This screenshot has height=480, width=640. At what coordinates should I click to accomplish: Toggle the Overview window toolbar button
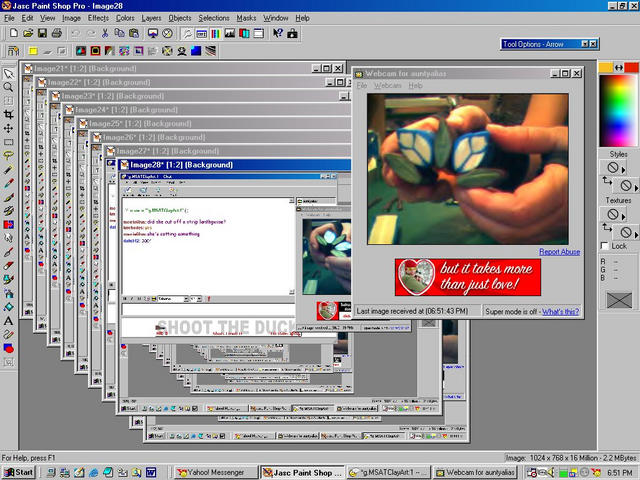(x=258, y=33)
